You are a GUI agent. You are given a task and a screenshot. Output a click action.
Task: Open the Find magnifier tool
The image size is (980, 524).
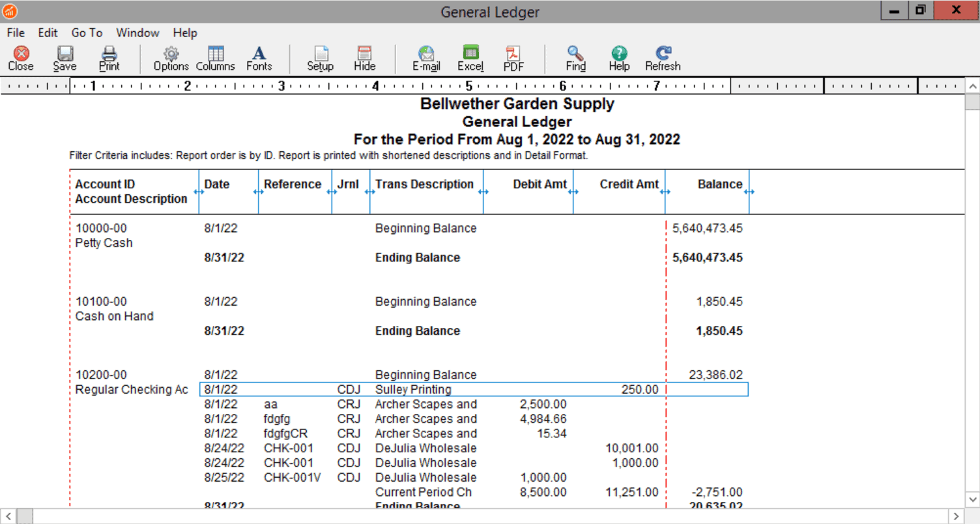[x=575, y=58]
